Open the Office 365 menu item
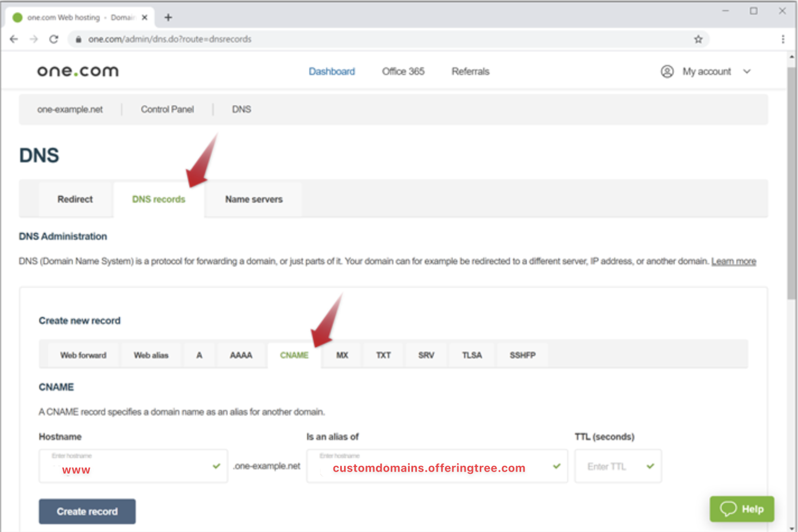This screenshot has width=798, height=532. pos(403,72)
